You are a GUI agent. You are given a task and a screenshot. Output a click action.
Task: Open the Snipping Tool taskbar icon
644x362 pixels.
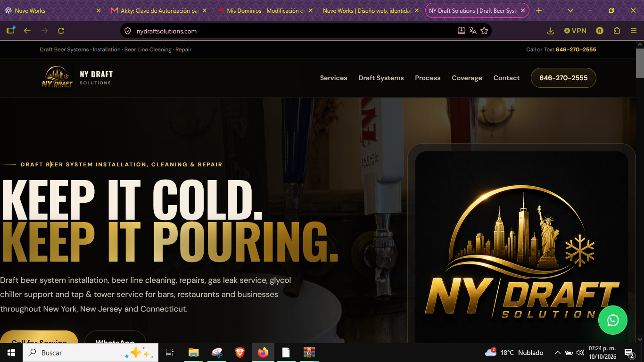point(217,353)
